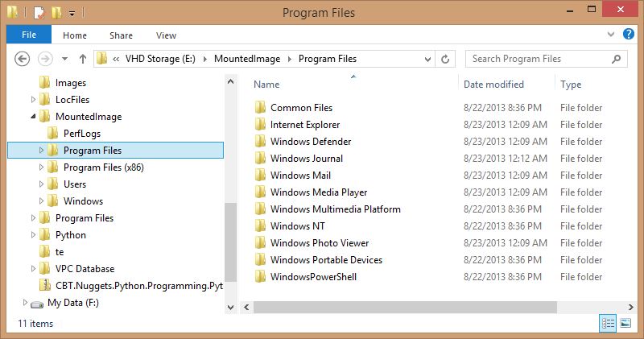Image resolution: width=644 pixels, height=339 pixels.
Task: Switch to the View ribbon tab
Action: tap(166, 35)
